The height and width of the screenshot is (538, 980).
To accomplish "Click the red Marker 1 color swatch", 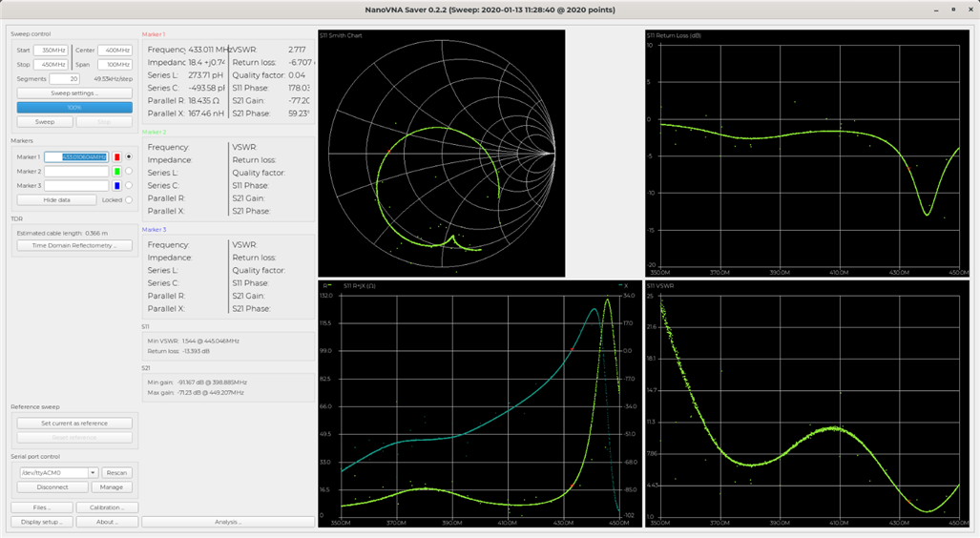I will (x=116, y=156).
